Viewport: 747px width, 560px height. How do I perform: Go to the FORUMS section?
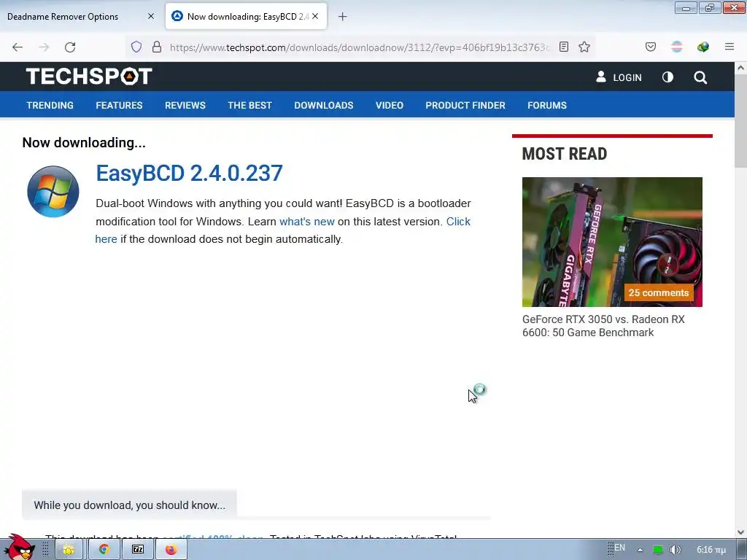pos(547,105)
